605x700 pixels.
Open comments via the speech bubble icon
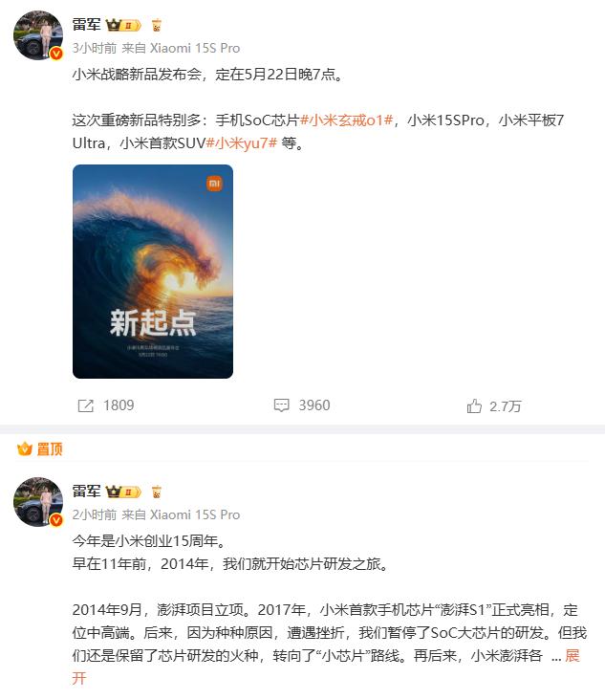coord(282,405)
